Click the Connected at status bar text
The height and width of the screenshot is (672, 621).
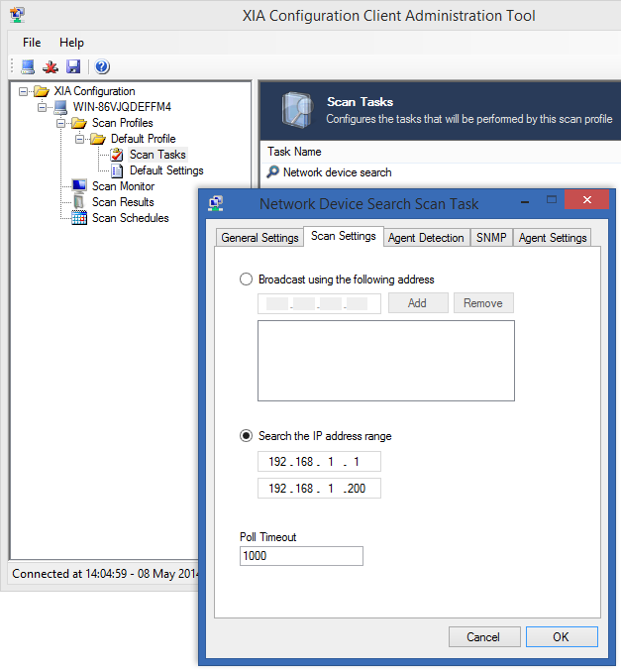[x=105, y=574]
